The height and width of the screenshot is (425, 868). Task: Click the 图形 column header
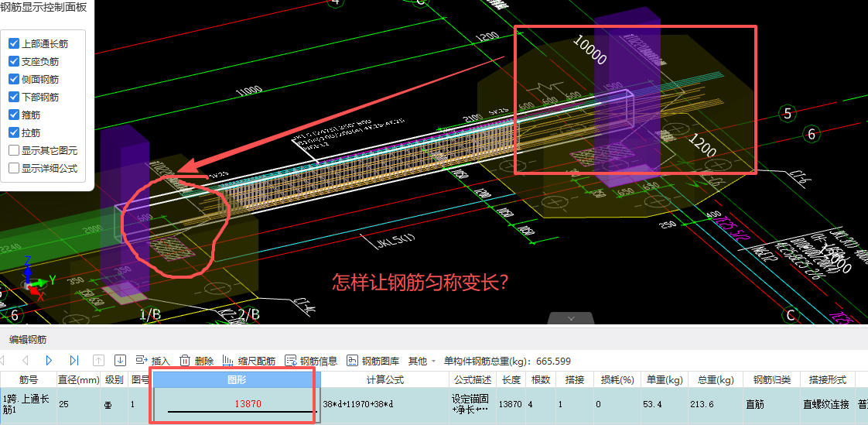(x=237, y=379)
